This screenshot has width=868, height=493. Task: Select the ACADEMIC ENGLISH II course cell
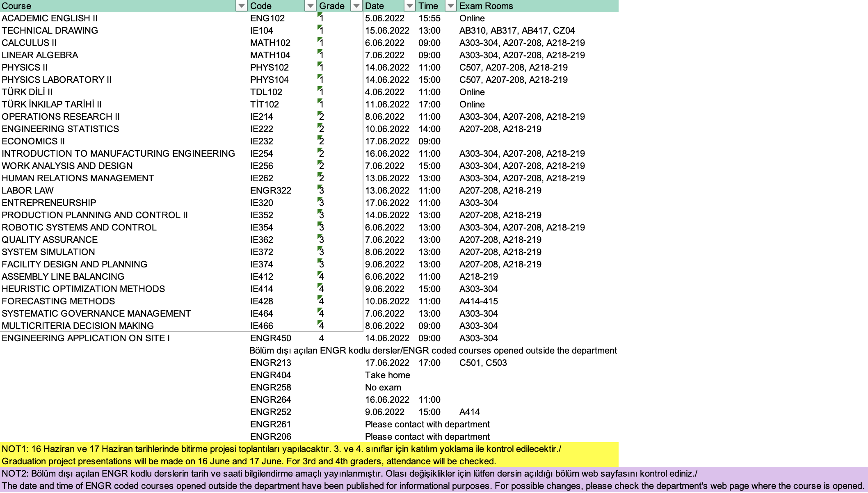(x=49, y=18)
